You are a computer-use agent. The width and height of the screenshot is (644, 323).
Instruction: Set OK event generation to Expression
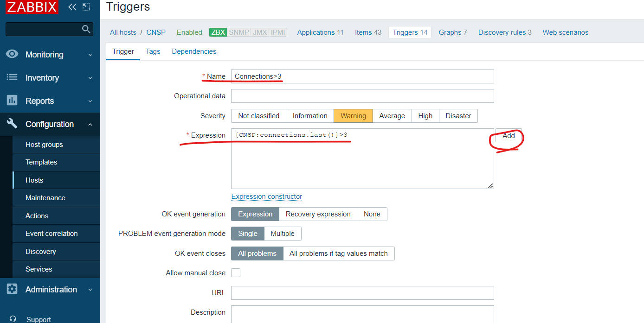point(255,214)
